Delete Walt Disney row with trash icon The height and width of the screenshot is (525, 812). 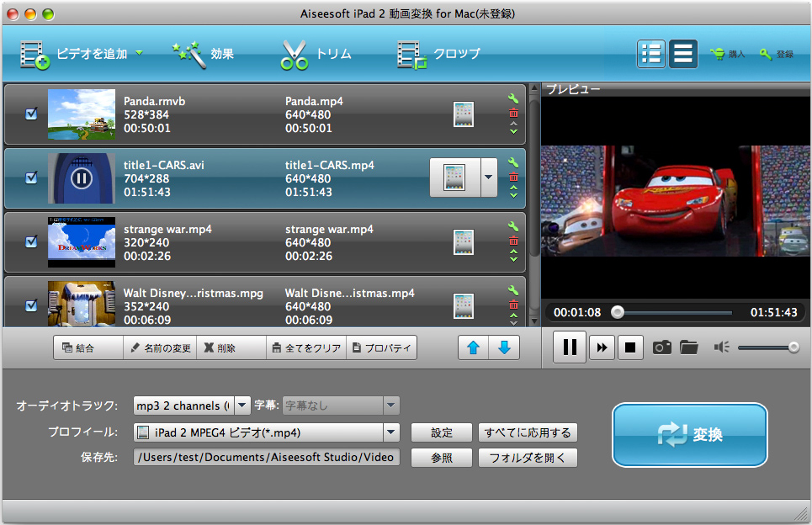513,305
